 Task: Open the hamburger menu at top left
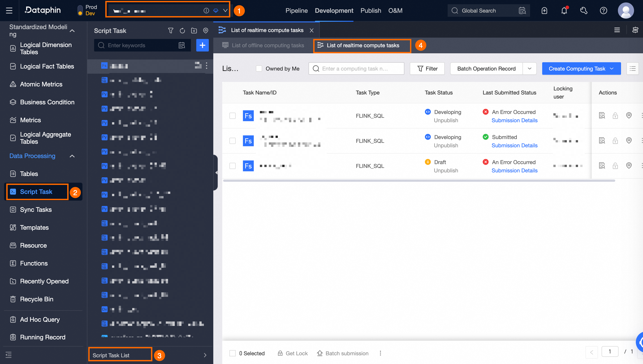[9, 11]
